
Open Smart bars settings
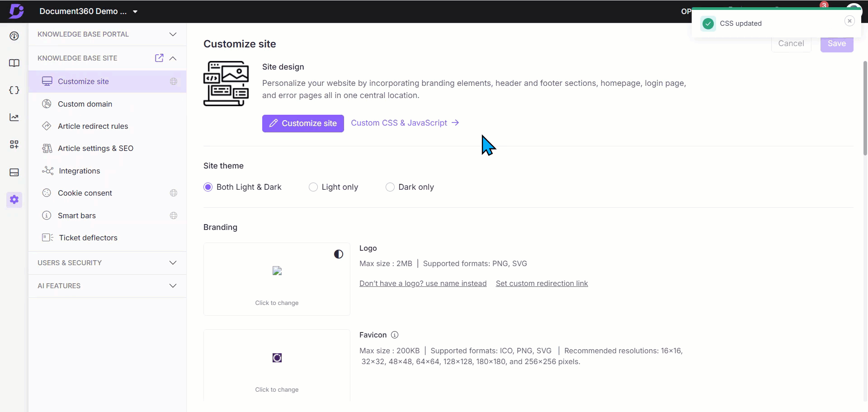coord(108,215)
